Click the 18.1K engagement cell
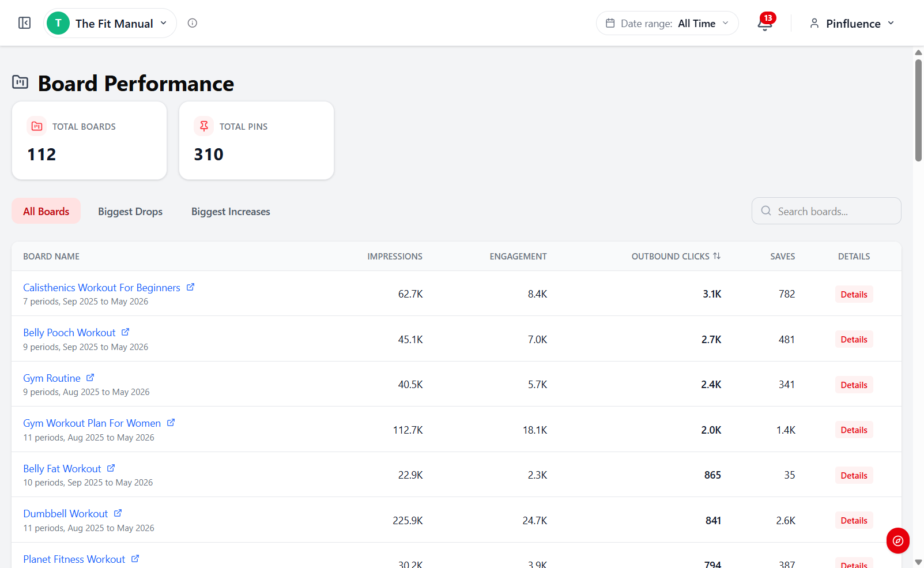The width and height of the screenshot is (924, 568). pyautogui.click(x=535, y=430)
